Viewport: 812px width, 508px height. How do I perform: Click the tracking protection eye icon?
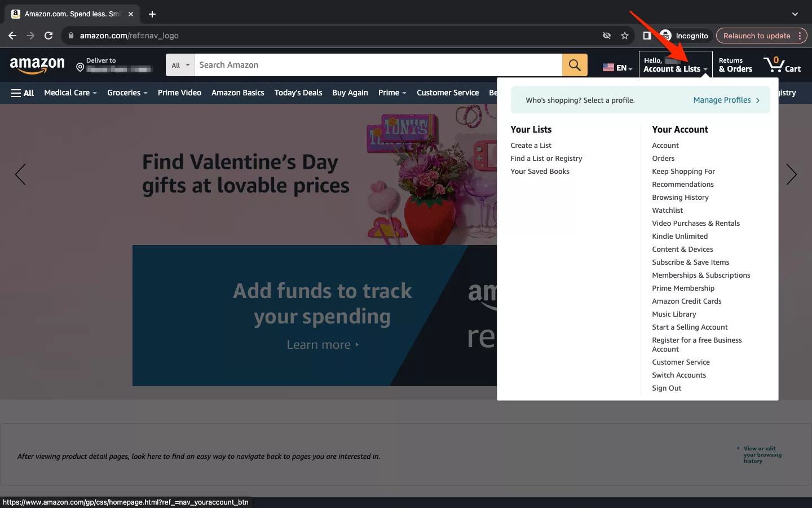click(x=607, y=36)
